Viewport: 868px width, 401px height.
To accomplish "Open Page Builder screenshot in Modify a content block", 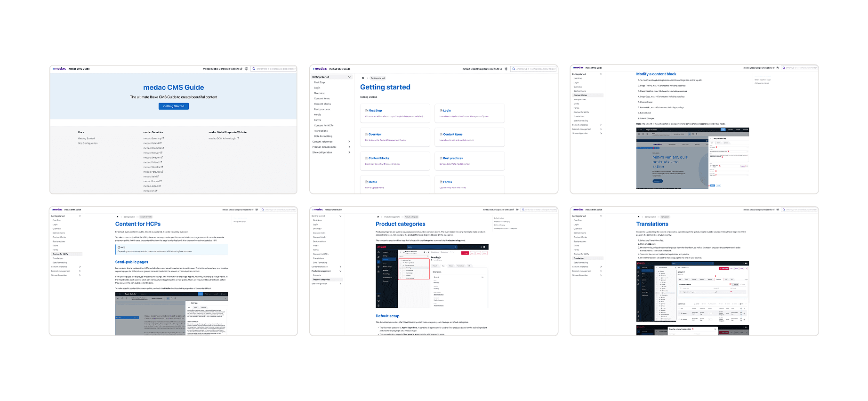I will click(x=692, y=158).
